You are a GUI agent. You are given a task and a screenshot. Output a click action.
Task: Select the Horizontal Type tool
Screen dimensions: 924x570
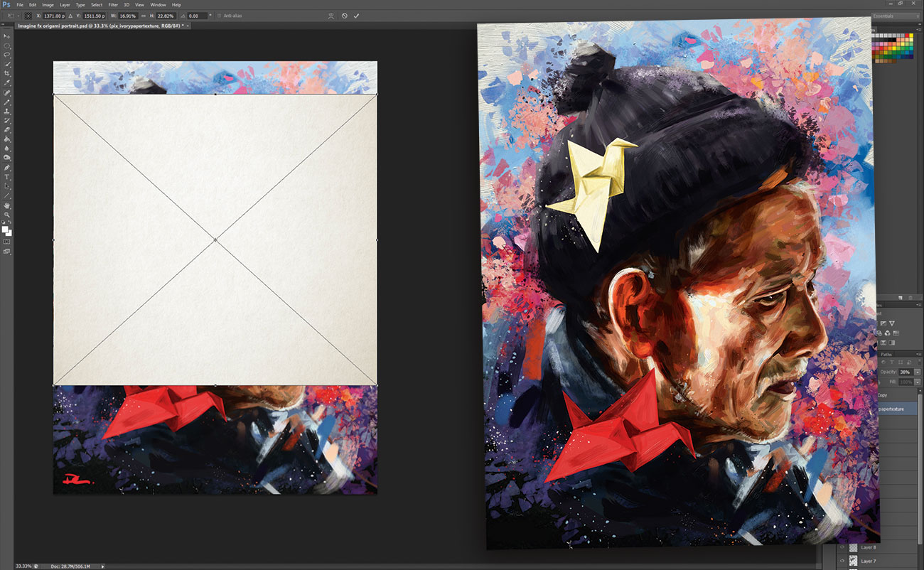point(8,176)
